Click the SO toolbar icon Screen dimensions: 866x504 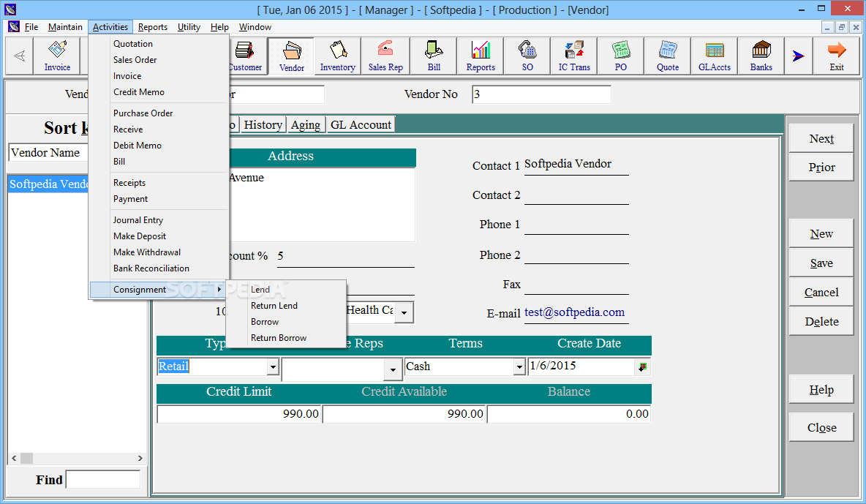tap(527, 56)
